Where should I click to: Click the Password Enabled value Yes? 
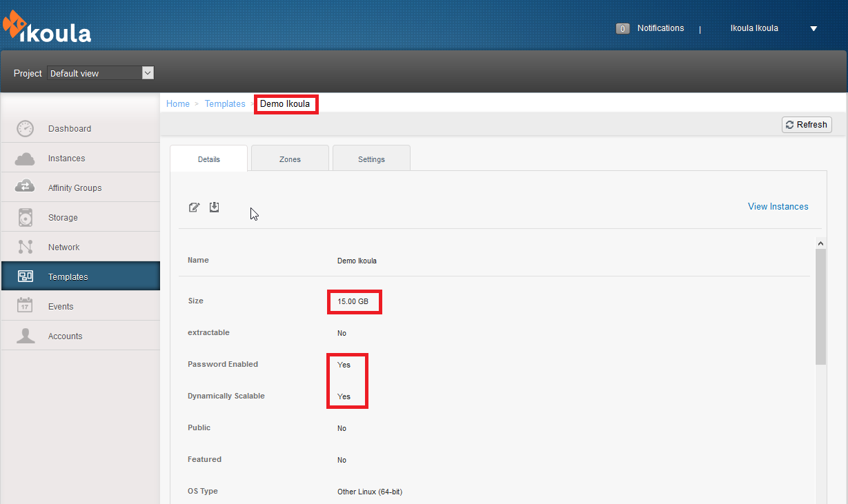(344, 365)
